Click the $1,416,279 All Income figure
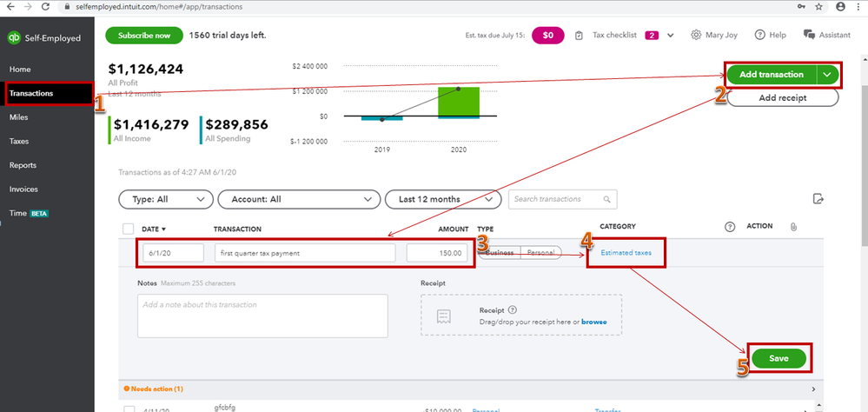This screenshot has width=868, height=412. [x=151, y=124]
